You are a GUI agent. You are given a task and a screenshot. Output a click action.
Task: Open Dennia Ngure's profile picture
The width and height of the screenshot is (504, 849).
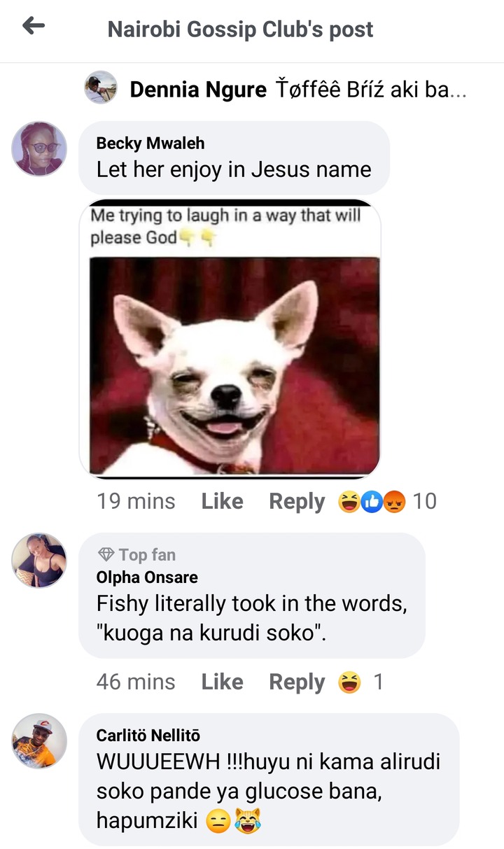[x=101, y=87]
